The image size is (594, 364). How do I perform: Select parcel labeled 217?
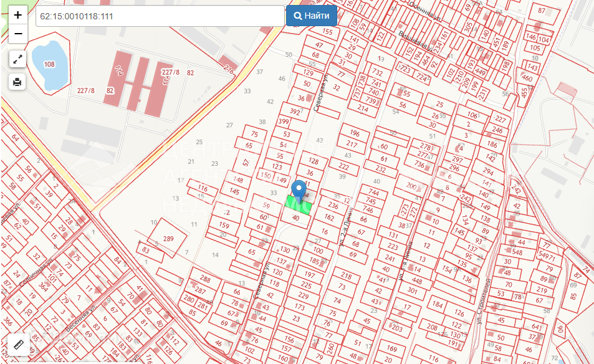(352, 144)
